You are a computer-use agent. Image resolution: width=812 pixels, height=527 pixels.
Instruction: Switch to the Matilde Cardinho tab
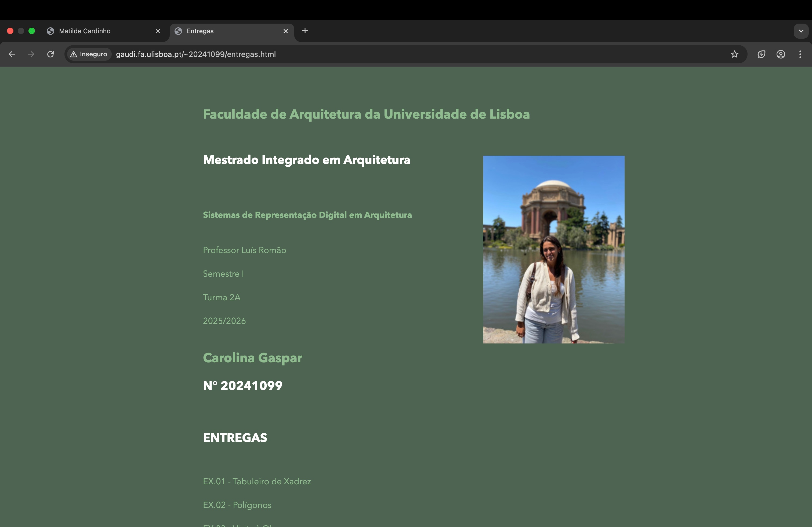[85, 31]
